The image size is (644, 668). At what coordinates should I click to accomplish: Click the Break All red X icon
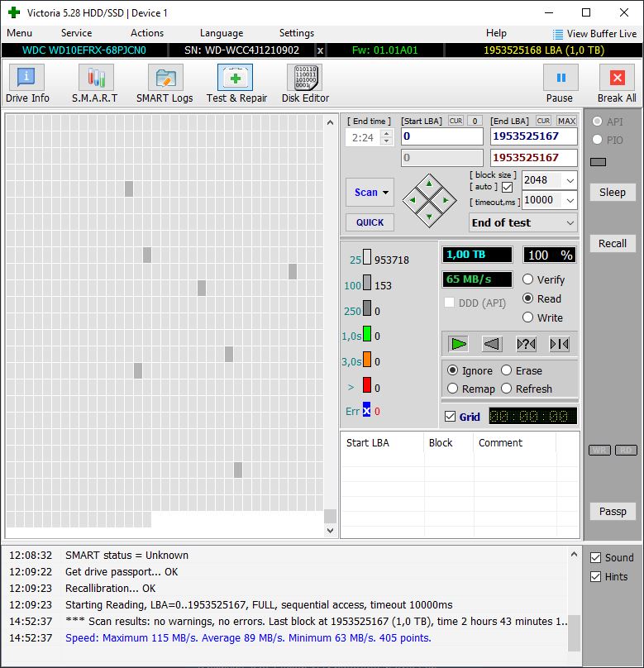pyautogui.click(x=618, y=78)
